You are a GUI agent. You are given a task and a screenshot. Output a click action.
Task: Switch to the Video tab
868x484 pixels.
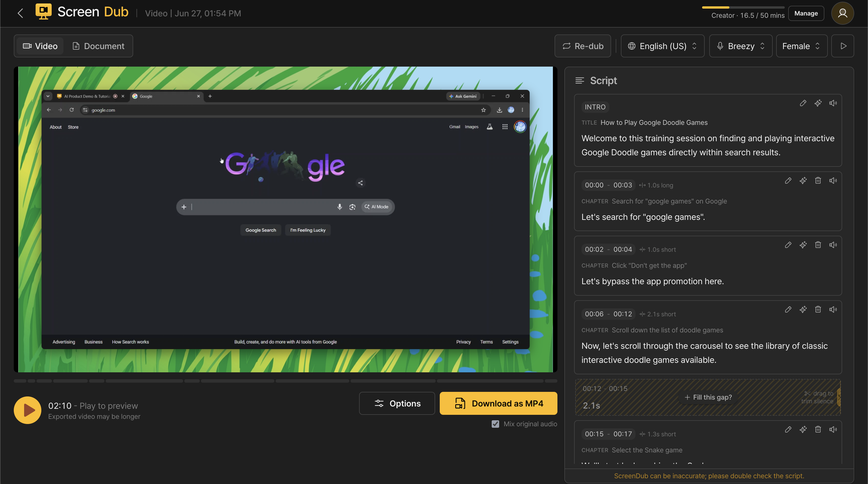(x=40, y=46)
